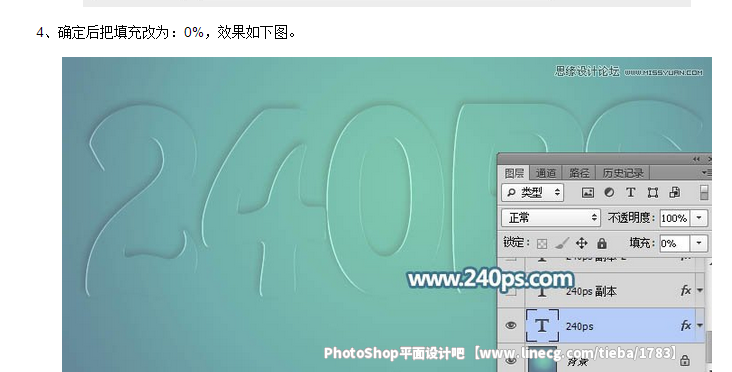Filter layers by shape icon
Viewport: 732px width, 372px height.
[653, 192]
